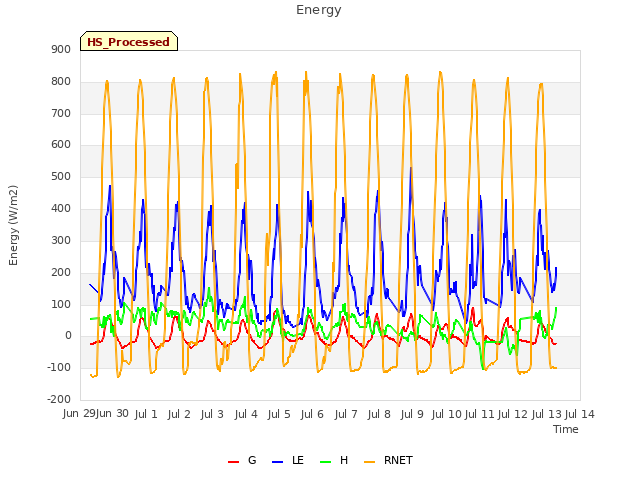
Task: Click the Jul 14 x-axis tick label
Action: 580,414
